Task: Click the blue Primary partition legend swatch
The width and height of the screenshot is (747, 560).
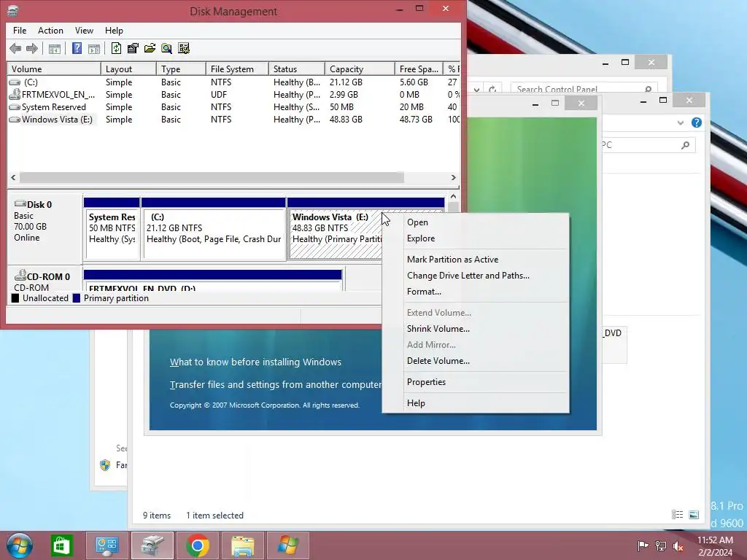Action: point(76,298)
